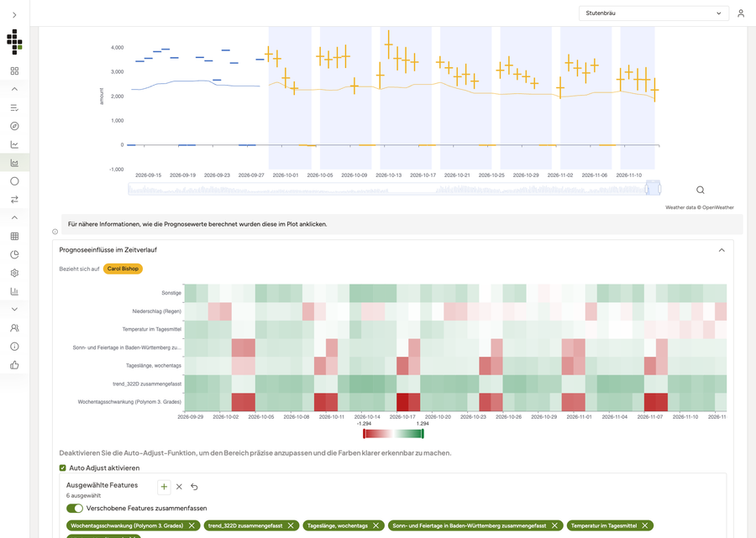The width and height of the screenshot is (756, 538).
Task: Expand the sidebar with the top arrow
Action: [x=14, y=15]
